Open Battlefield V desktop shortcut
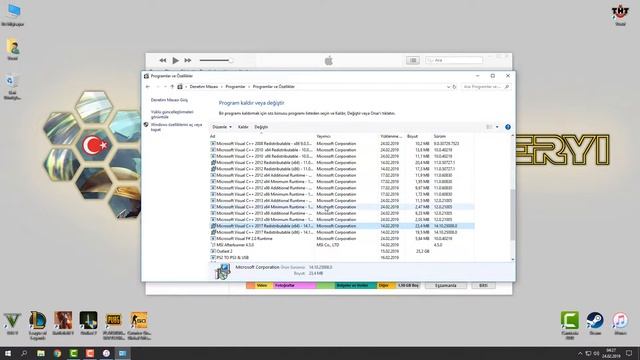 click(x=63, y=323)
